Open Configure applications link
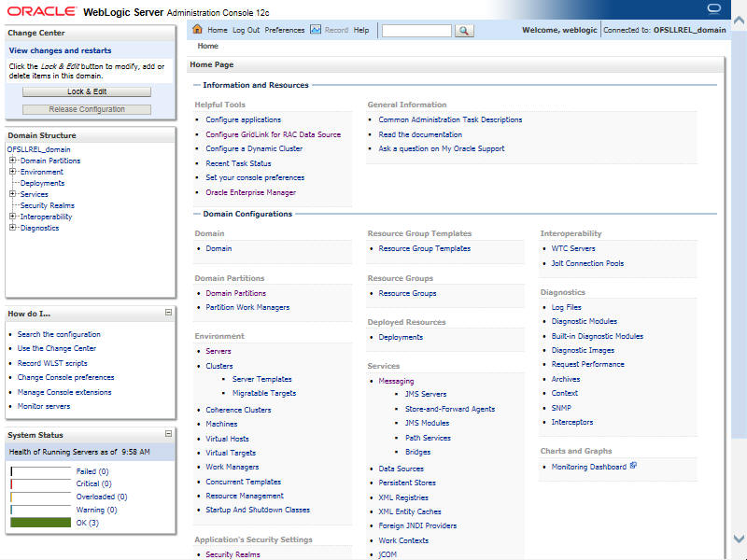The height and width of the screenshot is (560, 747). [244, 119]
